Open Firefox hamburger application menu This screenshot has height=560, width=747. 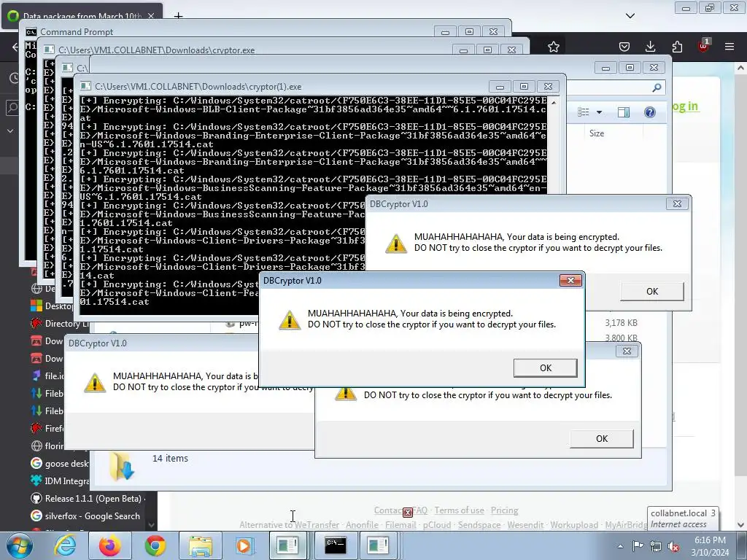click(729, 47)
